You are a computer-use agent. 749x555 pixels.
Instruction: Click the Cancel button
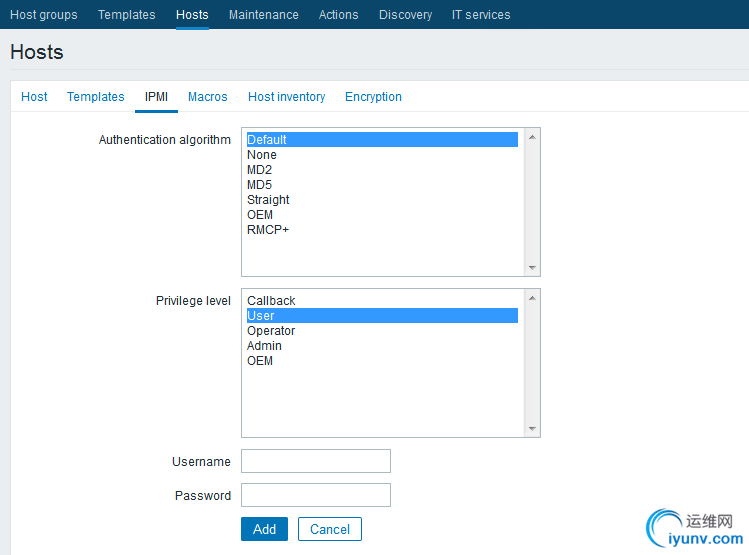click(x=329, y=529)
